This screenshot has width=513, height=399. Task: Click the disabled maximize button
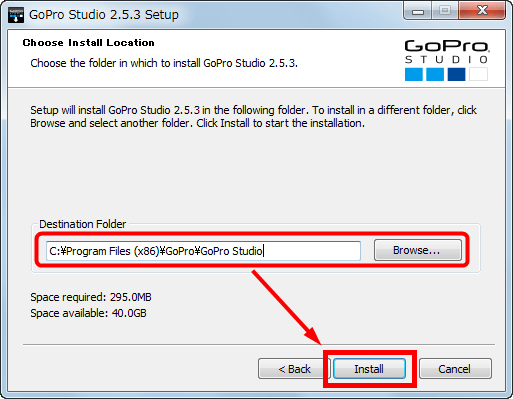445,11
